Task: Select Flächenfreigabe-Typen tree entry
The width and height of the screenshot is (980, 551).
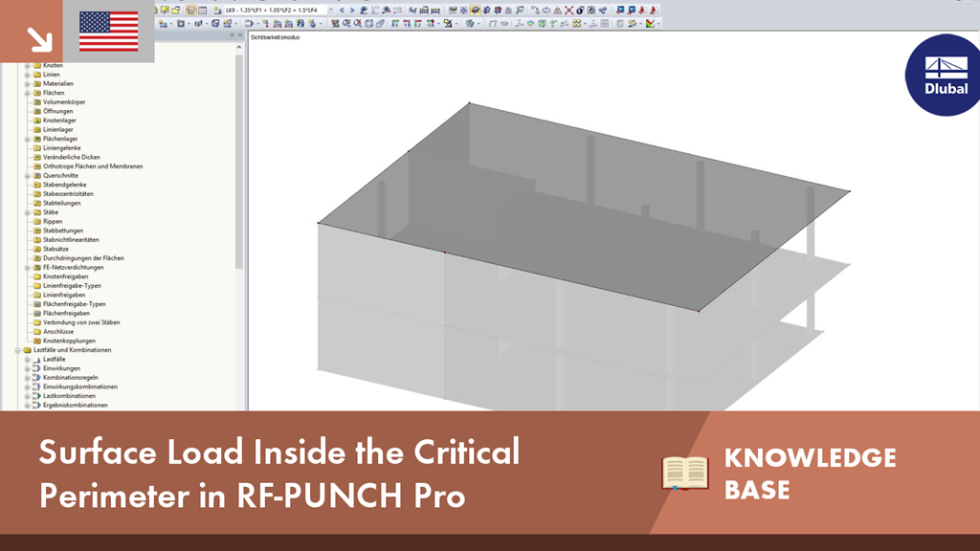Action: [74, 304]
